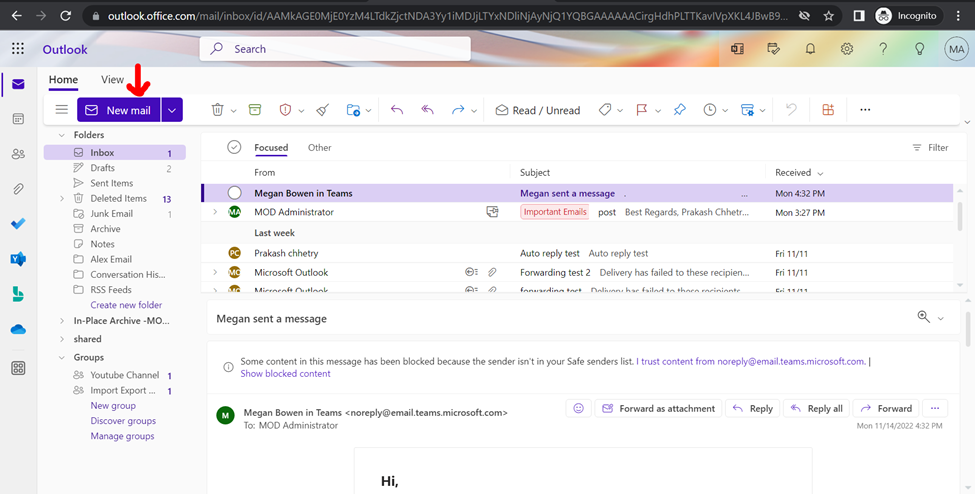The image size is (975, 494).
Task: Click the Undo icon in toolbar
Action: coord(791,110)
